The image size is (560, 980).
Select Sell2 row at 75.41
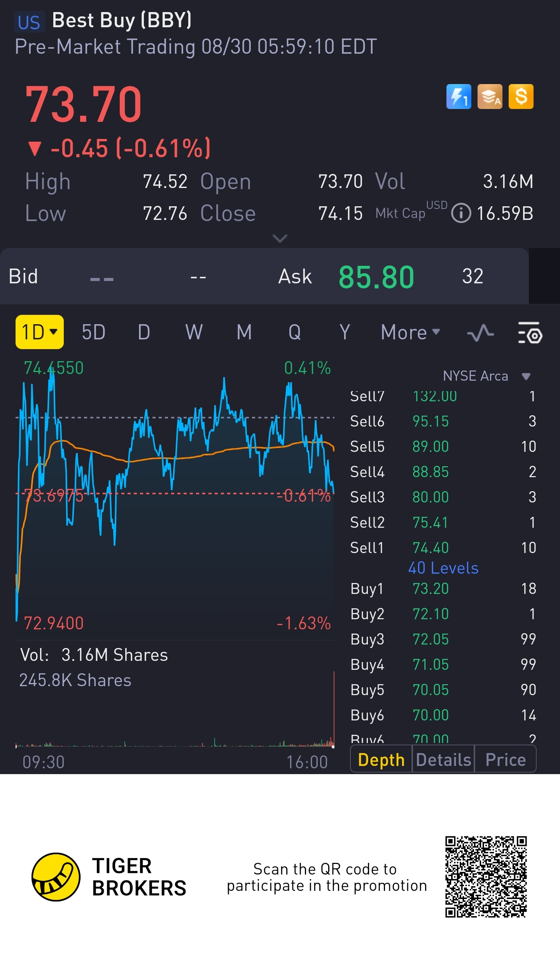tap(443, 523)
